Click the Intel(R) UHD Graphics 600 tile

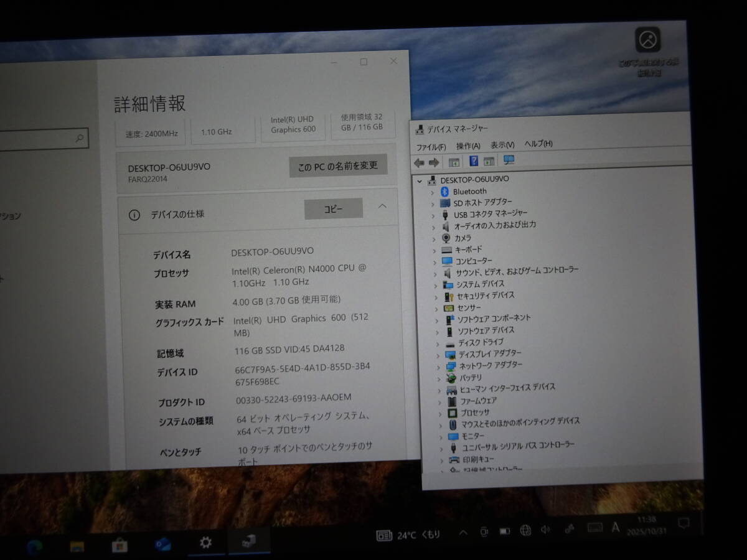tap(293, 127)
